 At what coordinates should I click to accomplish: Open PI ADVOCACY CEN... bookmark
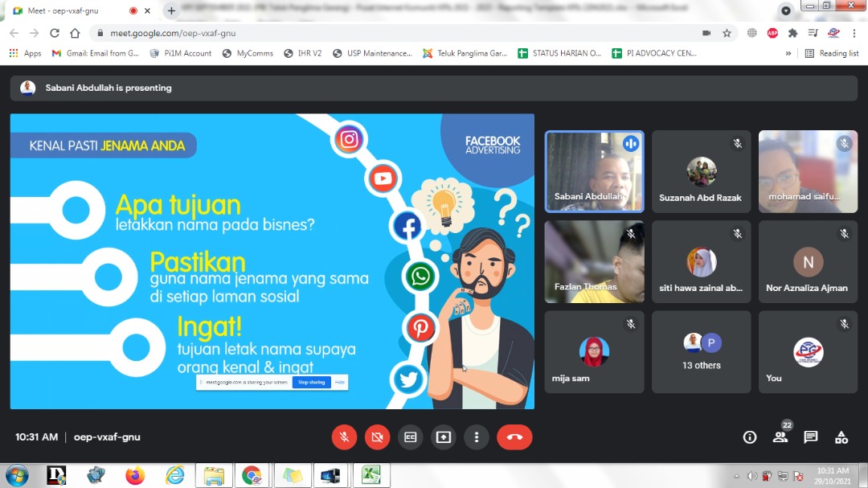[x=654, y=53]
